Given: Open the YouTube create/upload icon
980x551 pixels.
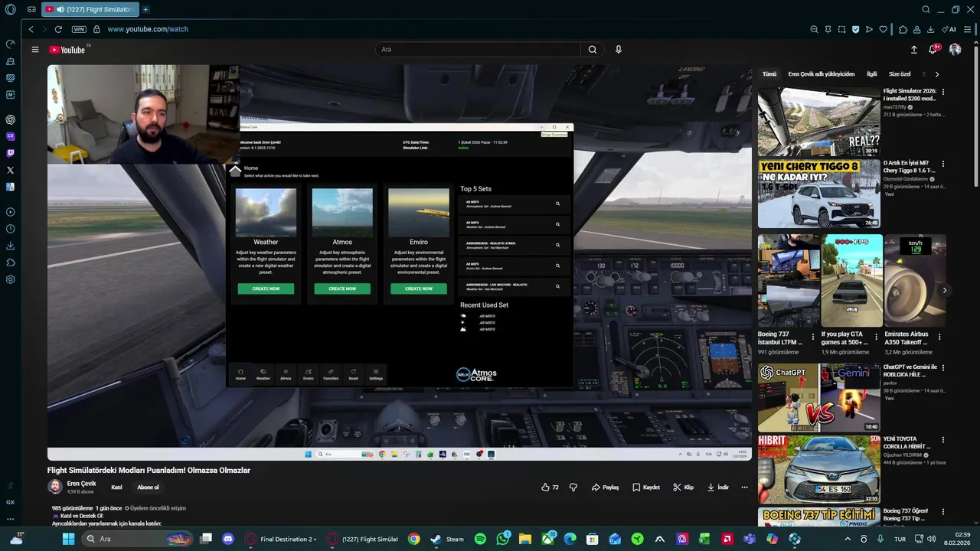Looking at the screenshot, I should [913, 50].
